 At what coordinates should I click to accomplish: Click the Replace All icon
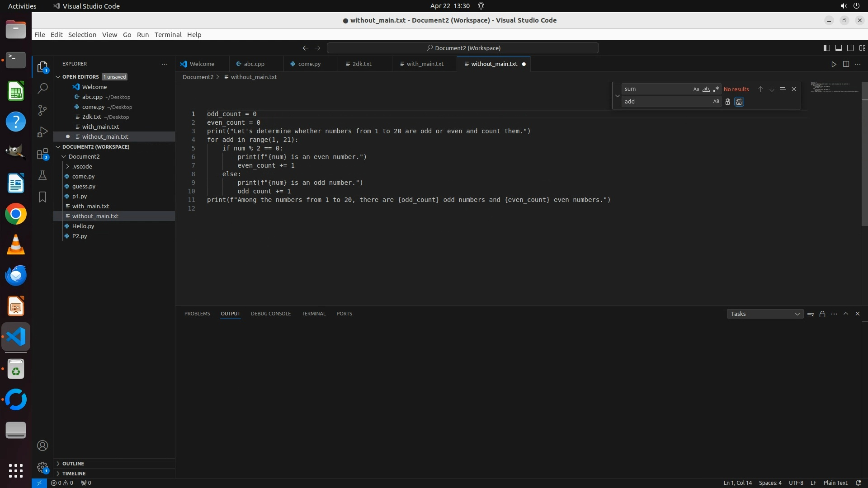tap(739, 102)
